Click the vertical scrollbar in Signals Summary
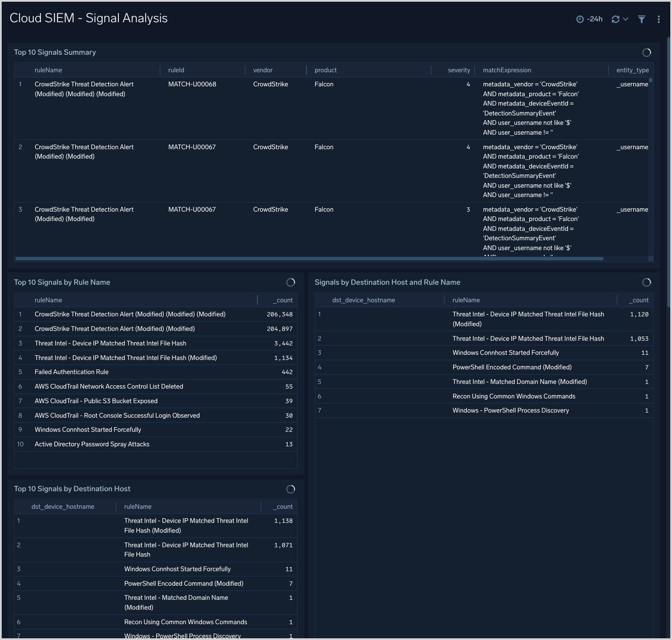The image size is (672, 640). 650,80
